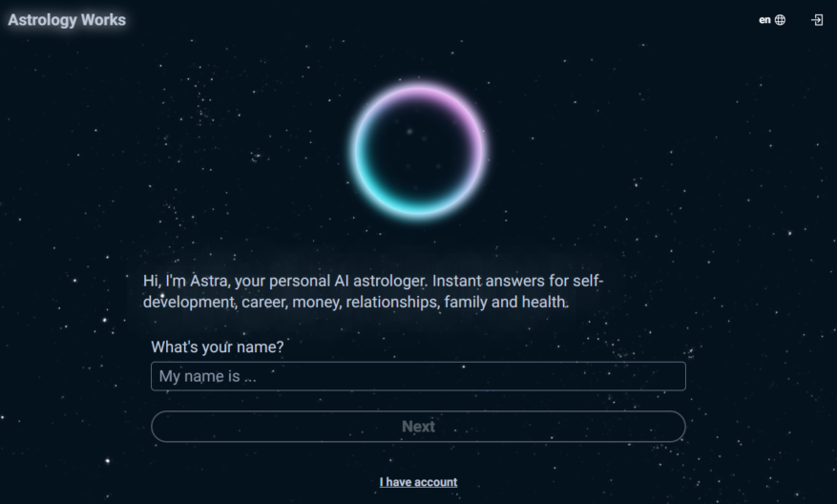Click Astra's greeting message text
The image size is (837, 504).
(373, 291)
